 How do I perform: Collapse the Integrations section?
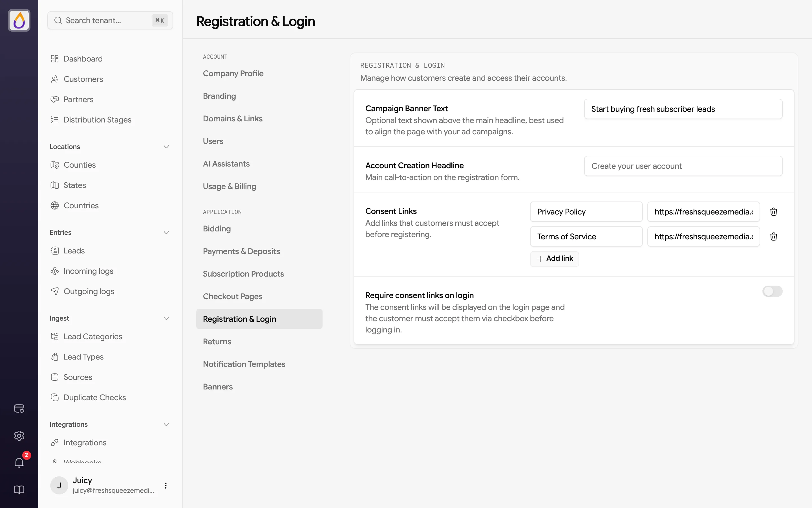pos(166,424)
